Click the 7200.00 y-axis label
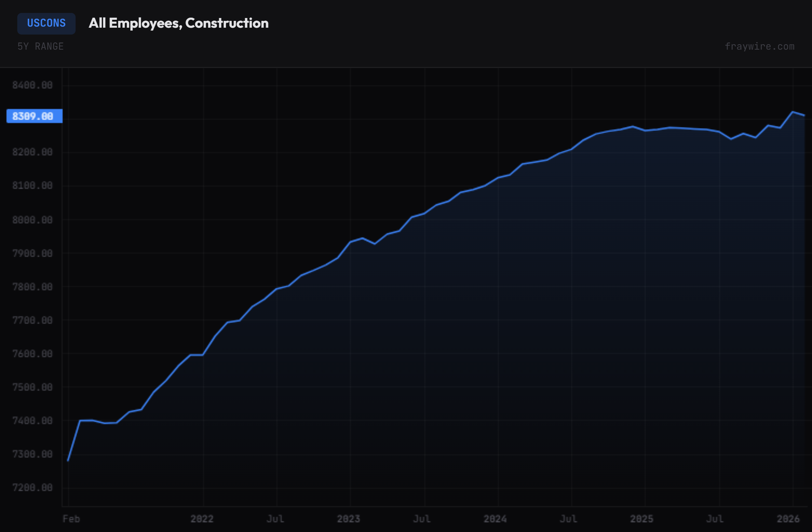 click(x=32, y=488)
